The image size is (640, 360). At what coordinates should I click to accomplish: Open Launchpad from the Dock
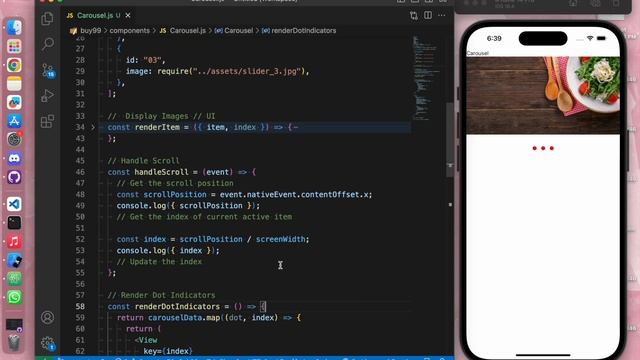pyautogui.click(x=14, y=47)
